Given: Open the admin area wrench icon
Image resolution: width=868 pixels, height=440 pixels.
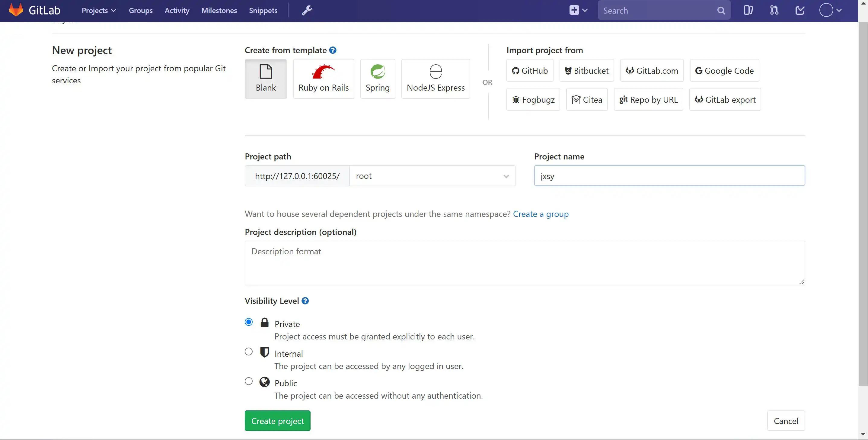Looking at the screenshot, I should [x=307, y=11].
